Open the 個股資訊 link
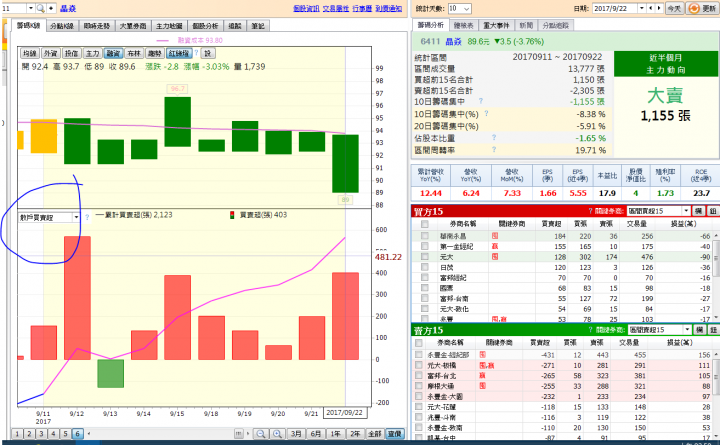Screen dimensions: 720x445 (x=306, y=8)
